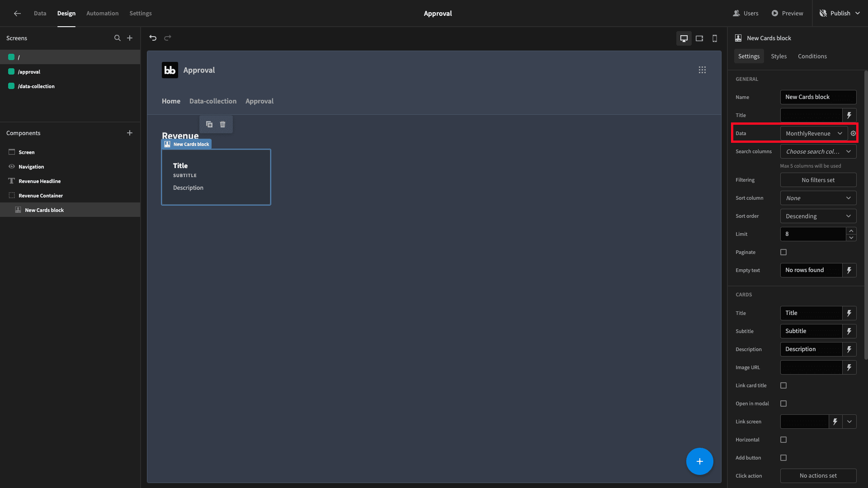Open the Automation tab
Screen dimensions: 868x488
coord(103,14)
